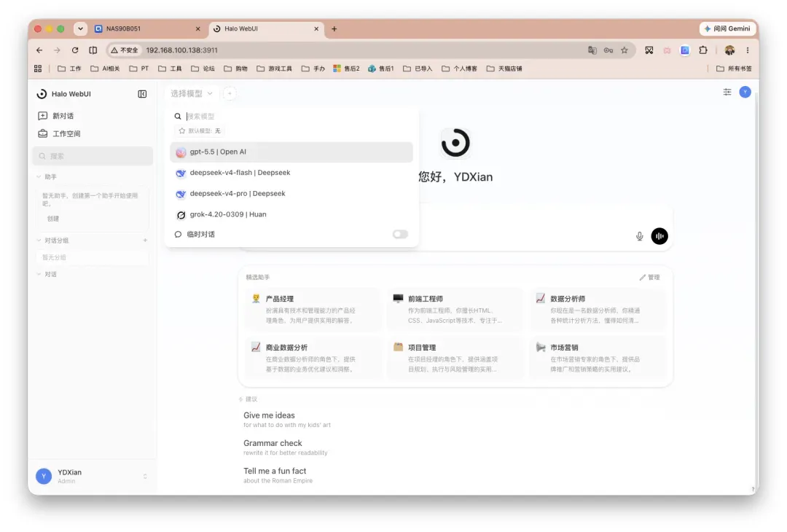Choose the Tell me a fun fact suggestion
Screen dimensions: 787x532
pos(278,475)
